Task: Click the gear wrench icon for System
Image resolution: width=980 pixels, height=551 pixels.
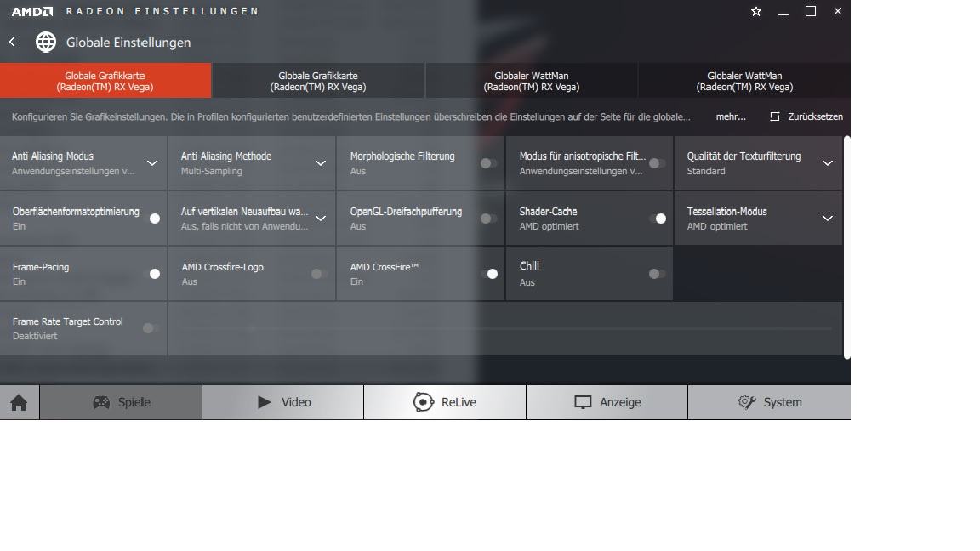Action: tap(747, 401)
